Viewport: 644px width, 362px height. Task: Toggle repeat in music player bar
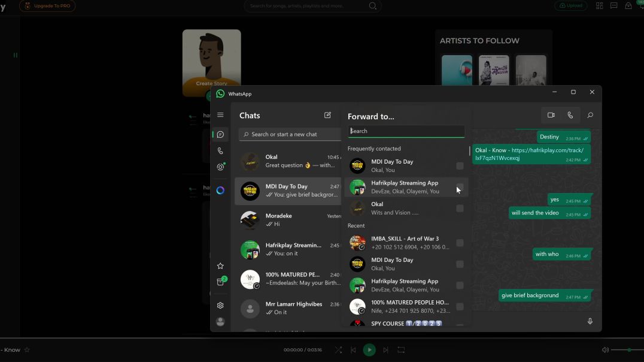(x=401, y=350)
